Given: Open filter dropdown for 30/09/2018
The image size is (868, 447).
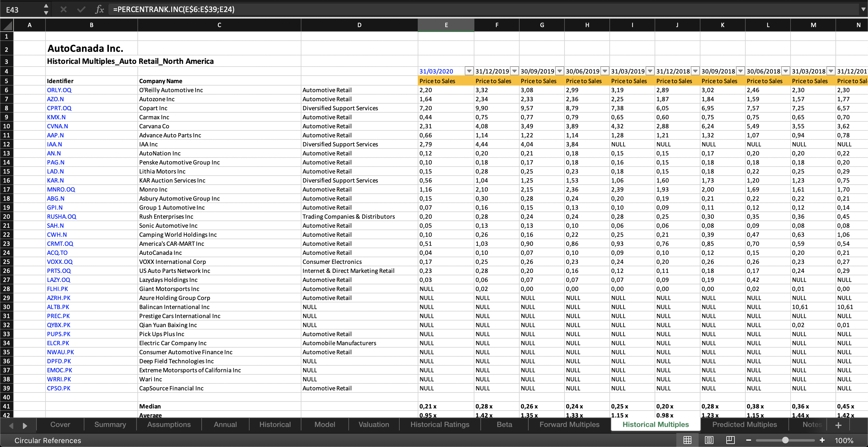Looking at the screenshot, I should 740,71.
